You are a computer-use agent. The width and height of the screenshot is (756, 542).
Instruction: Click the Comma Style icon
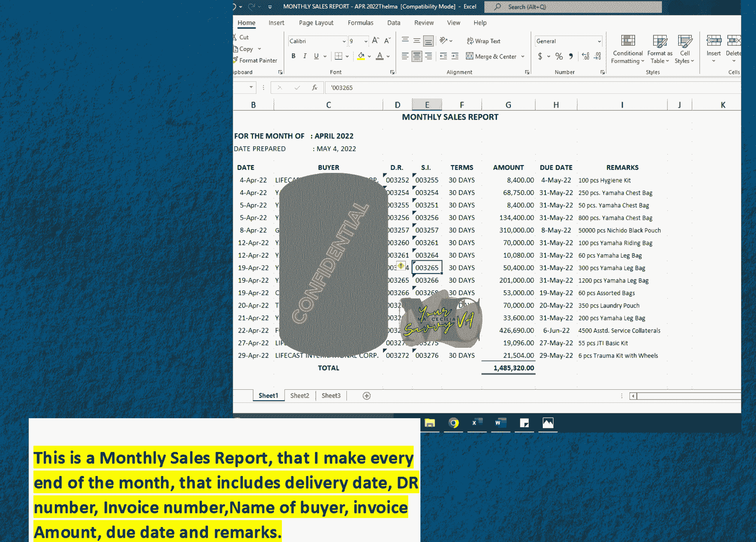[x=571, y=56]
